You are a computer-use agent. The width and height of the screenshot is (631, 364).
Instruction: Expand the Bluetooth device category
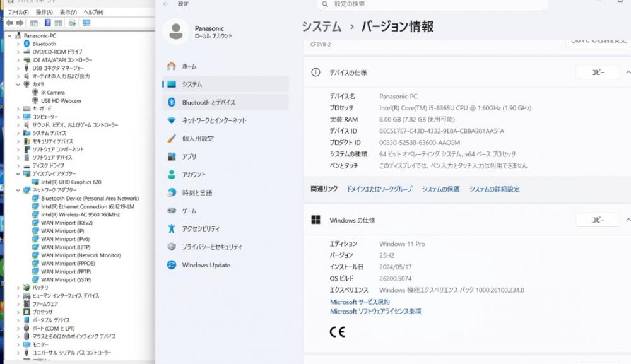point(18,44)
